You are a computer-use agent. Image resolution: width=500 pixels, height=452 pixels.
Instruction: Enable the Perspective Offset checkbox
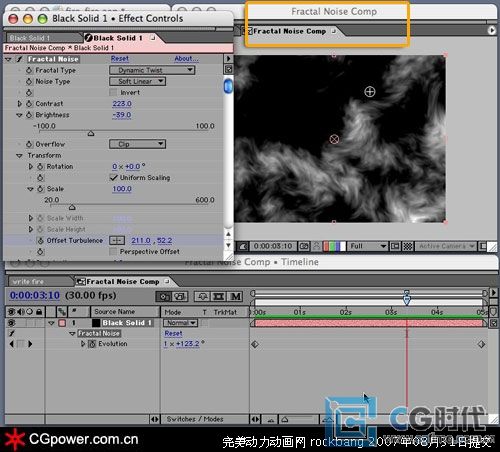[x=113, y=251]
